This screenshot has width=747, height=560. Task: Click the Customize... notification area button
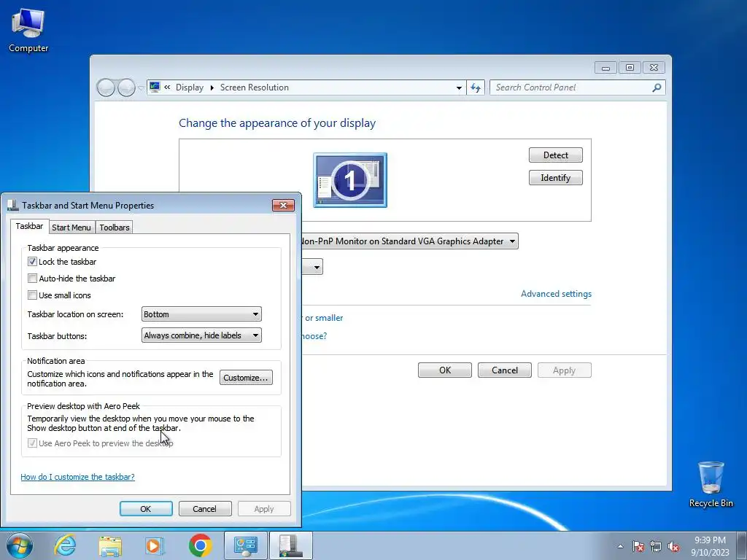pos(246,378)
